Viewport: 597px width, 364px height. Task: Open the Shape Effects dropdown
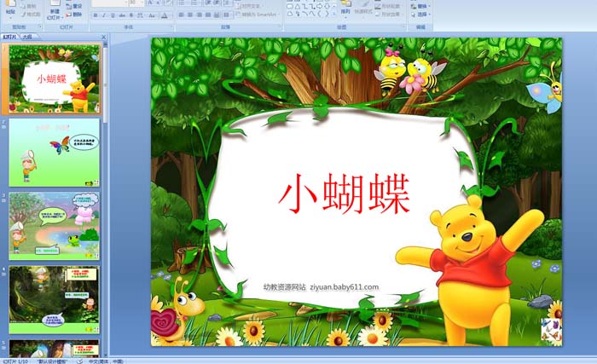tap(388, 14)
